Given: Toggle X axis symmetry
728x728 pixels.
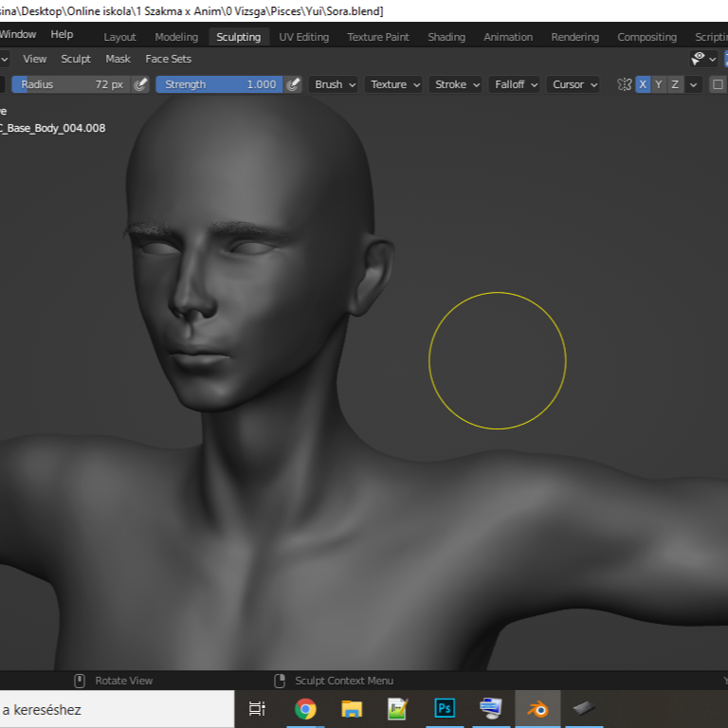Looking at the screenshot, I should pyautogui.click(x=644, y=84).
